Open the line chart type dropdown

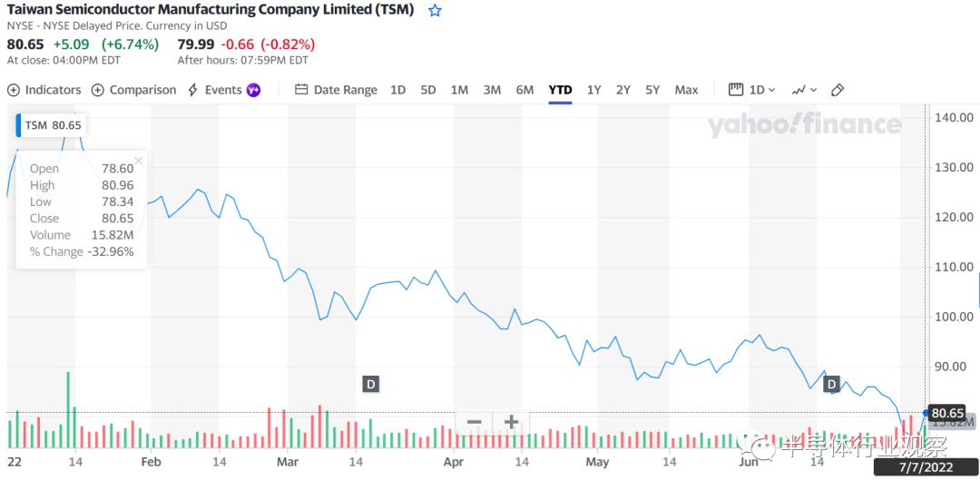click(x=804, y=90)
